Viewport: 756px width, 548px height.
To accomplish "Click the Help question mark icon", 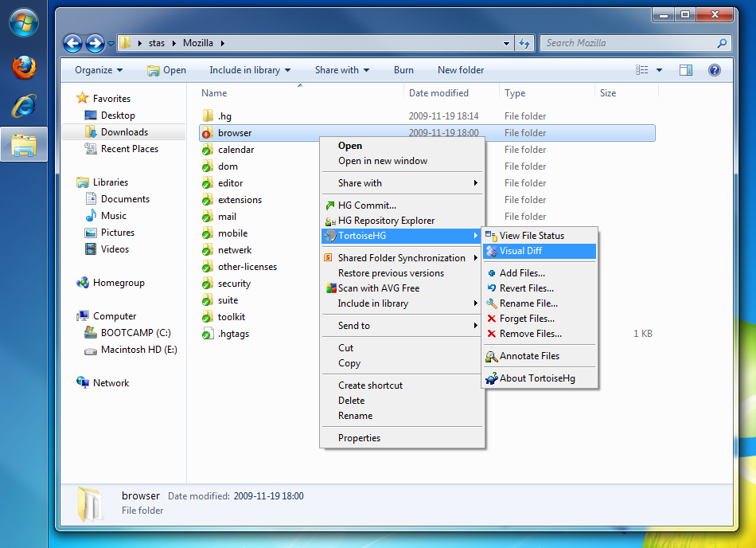I will pyautogui.click(x=714, y=70).
